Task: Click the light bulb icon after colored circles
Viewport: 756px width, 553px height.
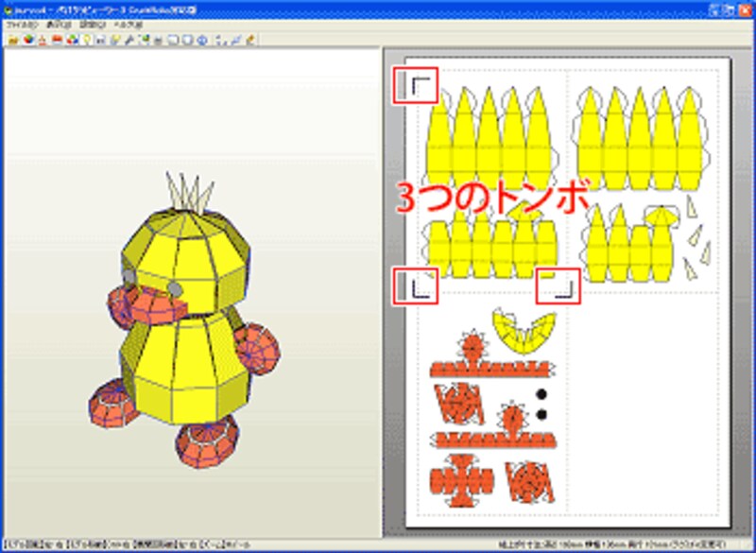Action: point(87,40)
